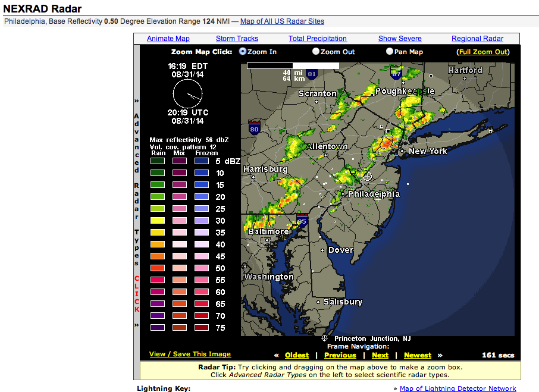Viewport: 539px width, 392px height.
Task: Open Map of All US Radar Sites
Action: click(x=282, y=21)
